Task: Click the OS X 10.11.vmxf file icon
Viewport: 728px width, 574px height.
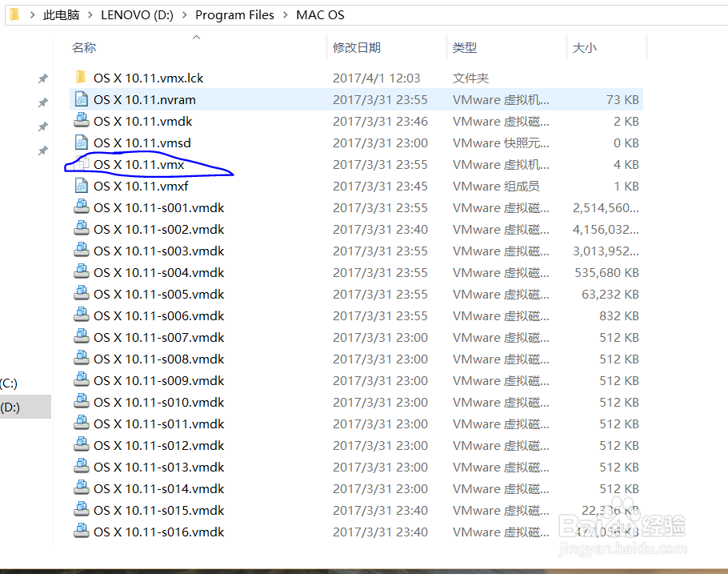Action: pyautogui.click(x=82, y=186)
